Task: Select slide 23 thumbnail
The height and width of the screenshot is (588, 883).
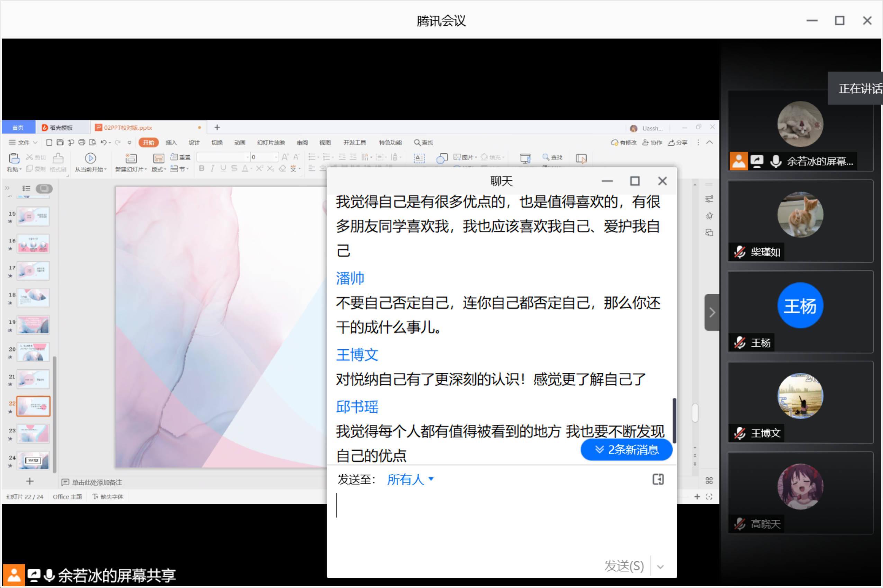Action: click(33, 433)
